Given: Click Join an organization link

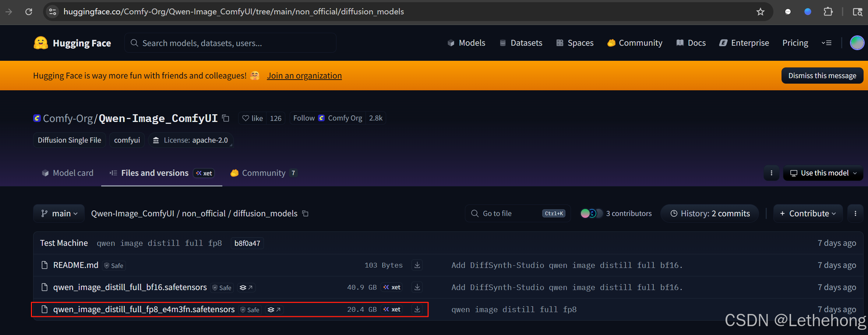Looking at the screenshot, I should click(x=304, y=76).
